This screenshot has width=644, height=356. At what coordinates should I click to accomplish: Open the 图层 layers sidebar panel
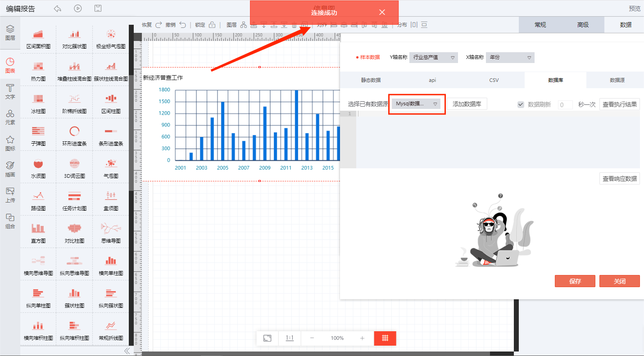(x=10, y=32)
